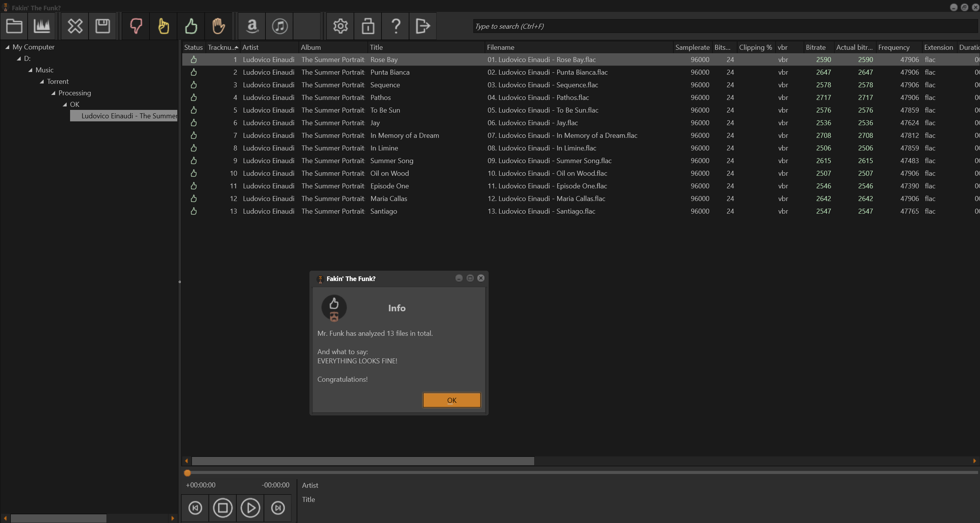The height and width of the screenshot is (523, 980).
Task: Click the spectrum analysis toolbar icon
Action: pos(42,26)
